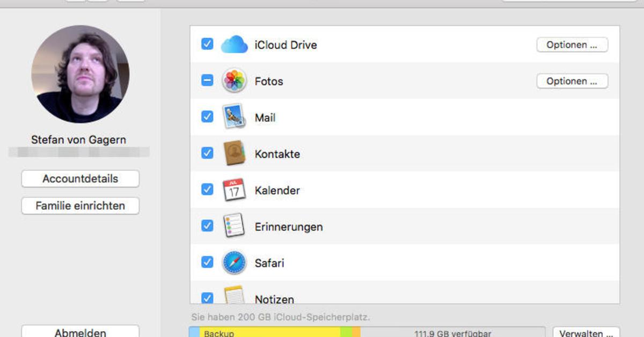This screenshot has width=644, height=337.
Task: Uncheck the Notizen checkbox
Action: 207,298
